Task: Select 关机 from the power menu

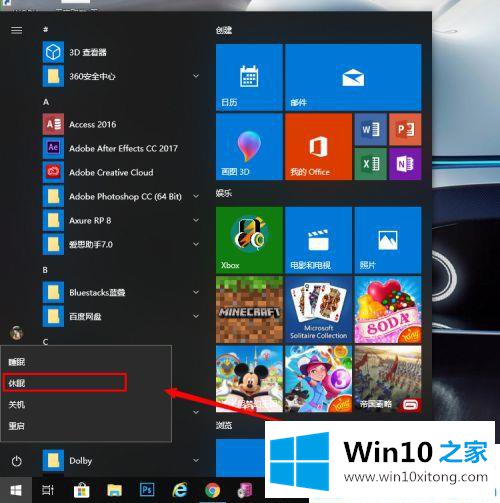Action: click(x=86, y=405)
